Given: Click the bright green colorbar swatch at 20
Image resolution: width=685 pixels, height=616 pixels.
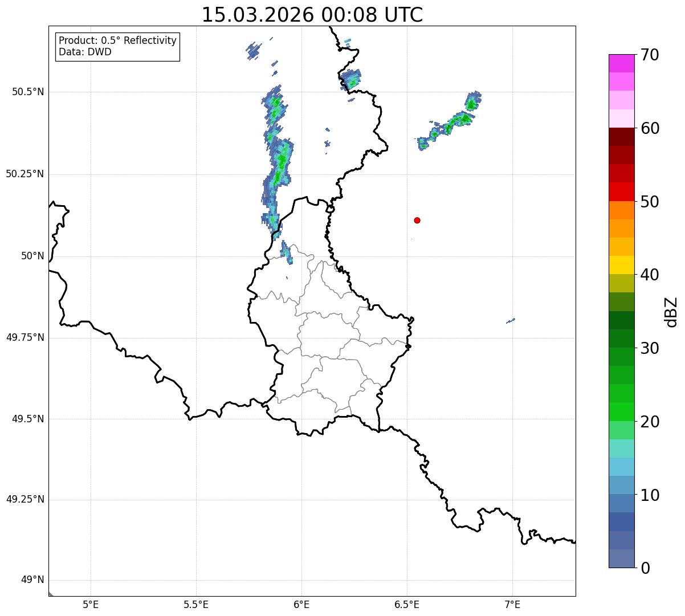Looking at the screenshot, I should coord(622,411).
